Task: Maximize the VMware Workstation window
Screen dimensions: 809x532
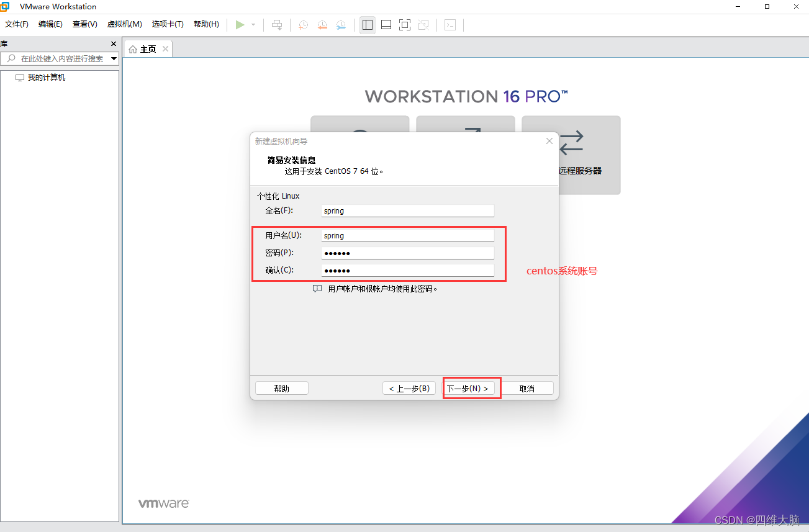Action: (767, 7)
